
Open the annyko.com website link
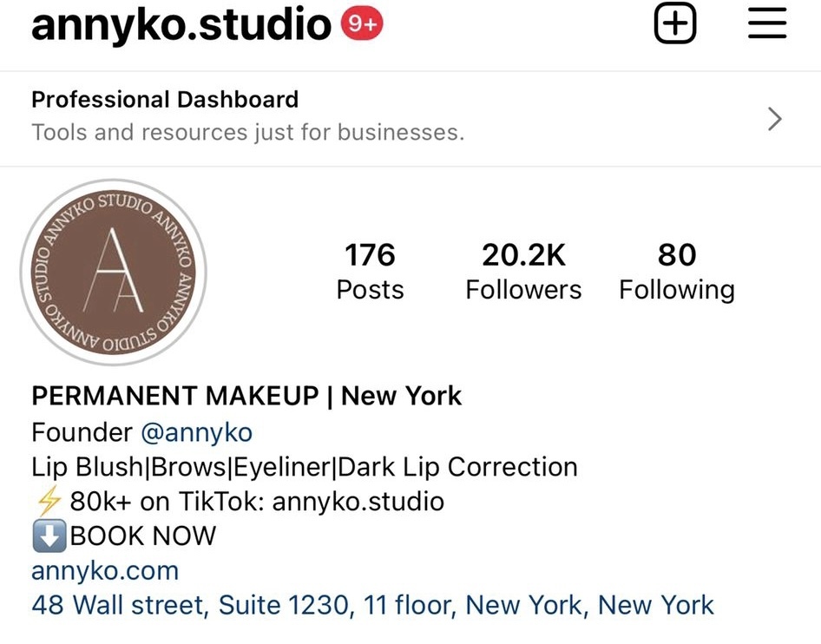pyautogui.click(x=105, y=570)
